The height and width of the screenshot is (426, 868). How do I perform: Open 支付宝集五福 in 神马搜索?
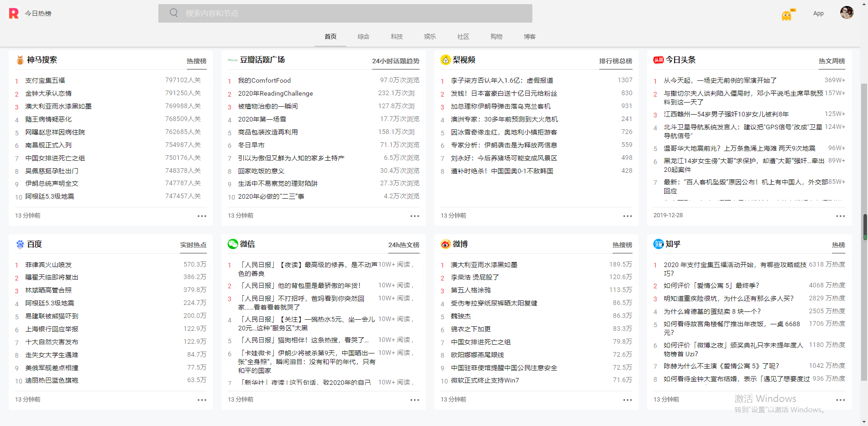pos(45,80)
